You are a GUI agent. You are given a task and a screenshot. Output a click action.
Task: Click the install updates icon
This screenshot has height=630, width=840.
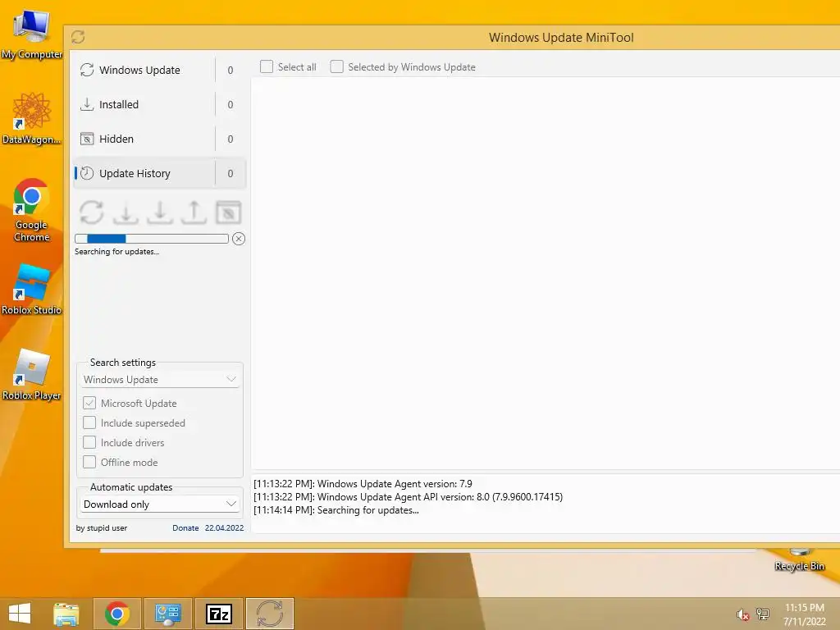click(160, 212)
